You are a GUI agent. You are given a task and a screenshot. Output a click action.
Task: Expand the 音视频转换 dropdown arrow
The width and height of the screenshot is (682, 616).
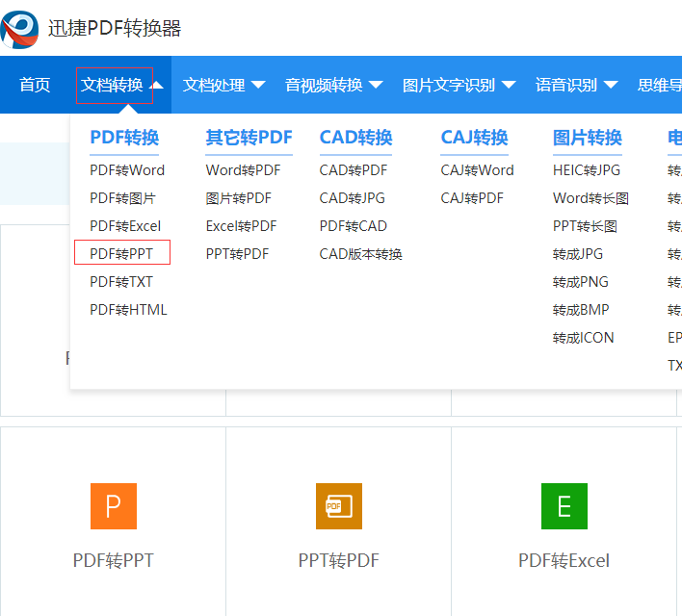pyautogui.click(x=376, y=85)
